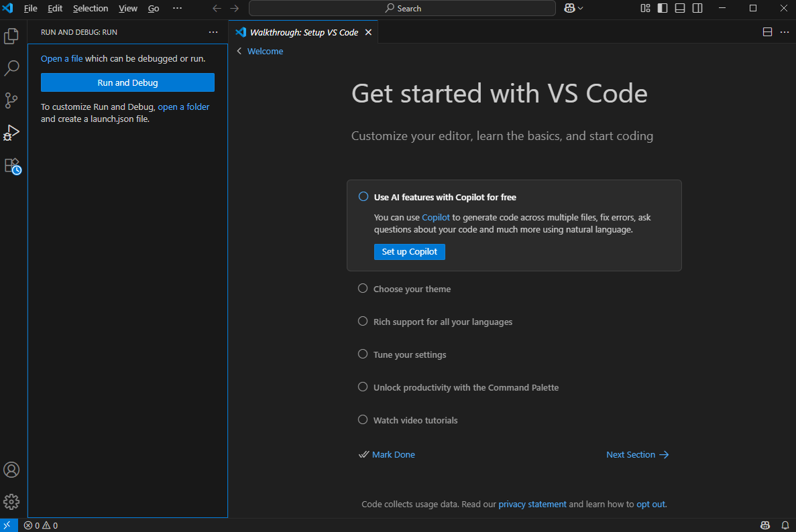Expand the Tune your settings step
796x532 pixels.
coord(410,355)
